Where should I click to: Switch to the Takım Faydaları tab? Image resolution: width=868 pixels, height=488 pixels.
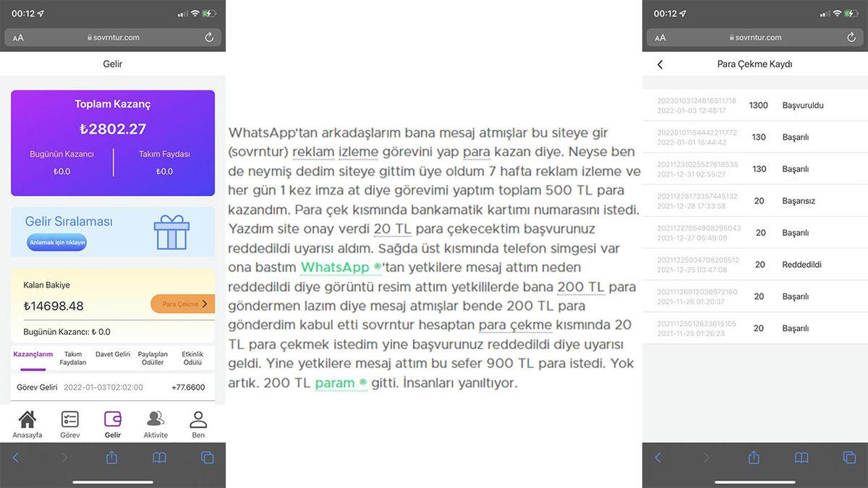pyautogui.click(x=73, y=358)
